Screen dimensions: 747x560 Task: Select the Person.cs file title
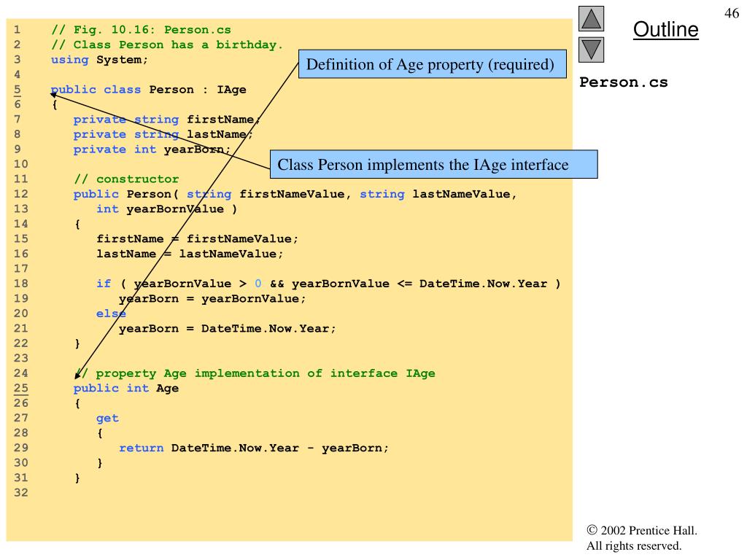click(624, 82)
